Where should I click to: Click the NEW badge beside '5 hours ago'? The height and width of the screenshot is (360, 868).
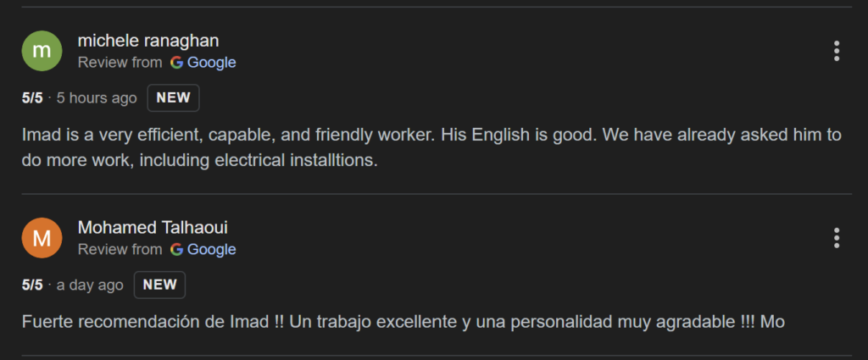coord(173,98)
